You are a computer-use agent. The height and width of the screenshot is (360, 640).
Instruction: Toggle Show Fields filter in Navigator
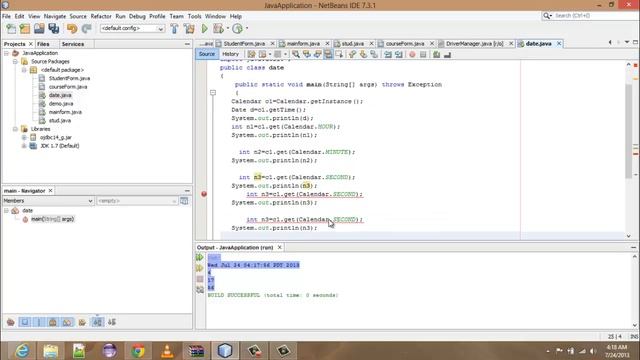tap(25, 322)
